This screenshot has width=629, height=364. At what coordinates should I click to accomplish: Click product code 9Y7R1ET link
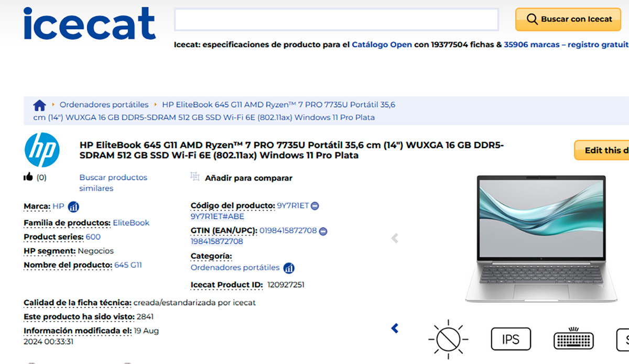point(292,206)
